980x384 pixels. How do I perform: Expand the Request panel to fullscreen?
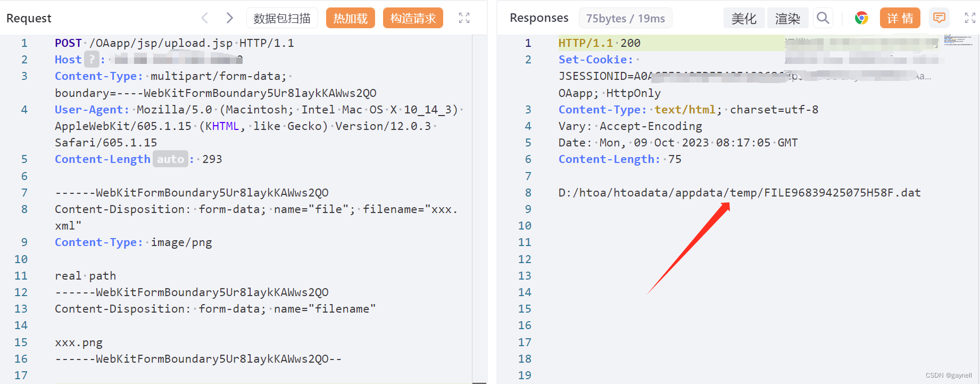click(464, 18)
